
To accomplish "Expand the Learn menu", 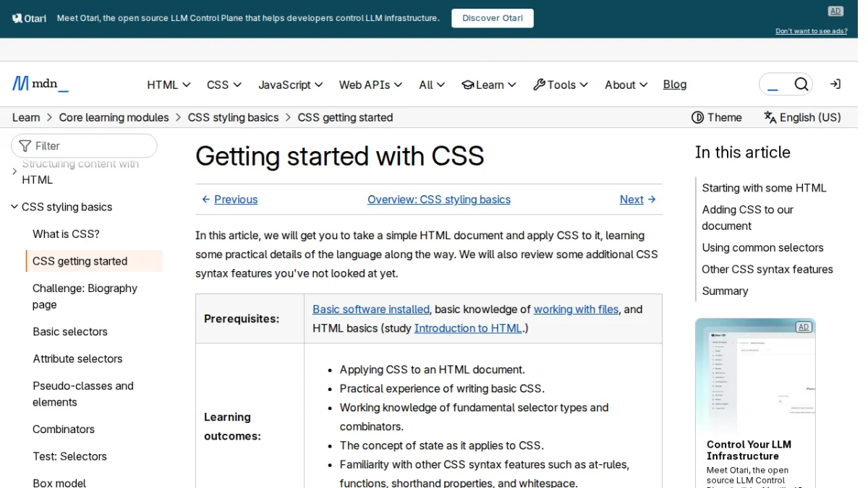I will (x=489, y=85).
